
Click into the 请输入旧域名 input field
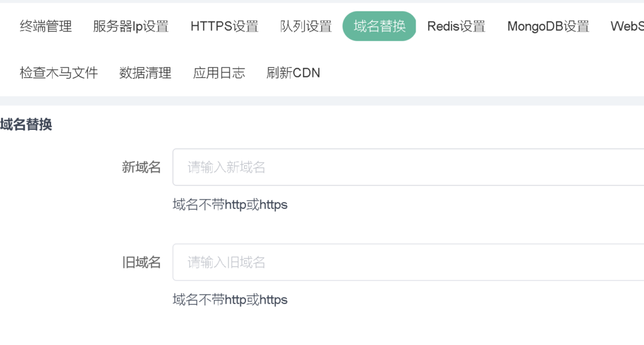click(x=409, y=263)
